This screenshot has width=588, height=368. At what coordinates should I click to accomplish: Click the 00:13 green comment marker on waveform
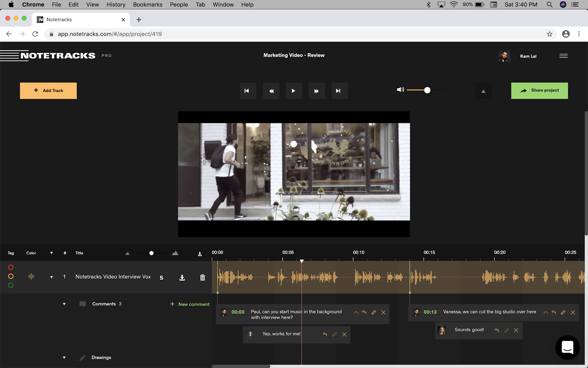point(410,292)
